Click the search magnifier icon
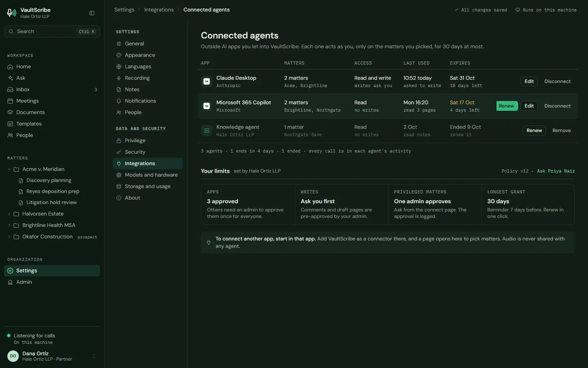Viewport: 588px width, 368px height. (x=11, y=31)
